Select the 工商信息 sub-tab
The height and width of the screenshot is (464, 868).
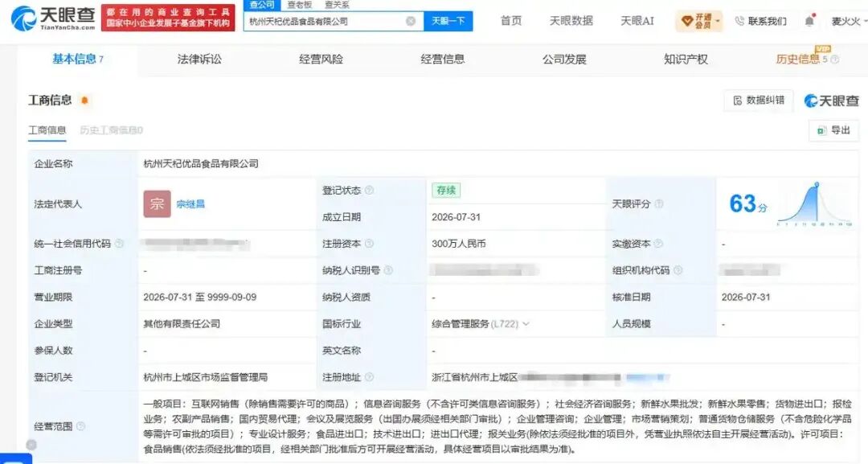(47, 130)
